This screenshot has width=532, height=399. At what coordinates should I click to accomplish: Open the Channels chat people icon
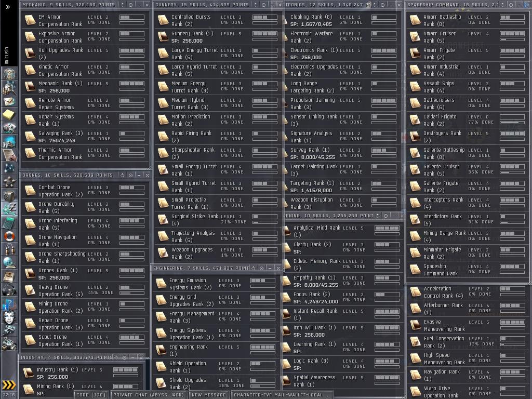tap(9, 249)
